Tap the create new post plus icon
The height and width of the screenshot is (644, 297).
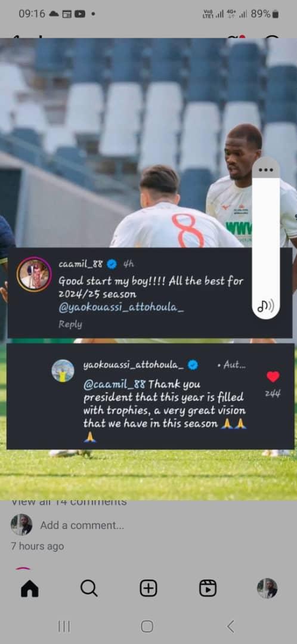click(148, 589)
